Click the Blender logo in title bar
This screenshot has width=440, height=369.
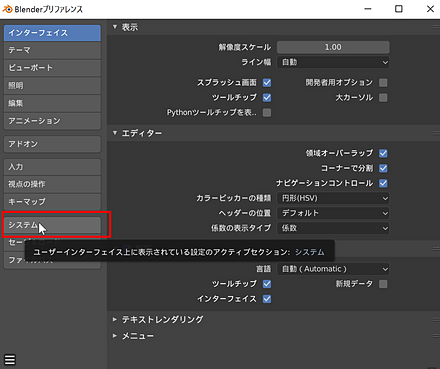tap(7, 9)
